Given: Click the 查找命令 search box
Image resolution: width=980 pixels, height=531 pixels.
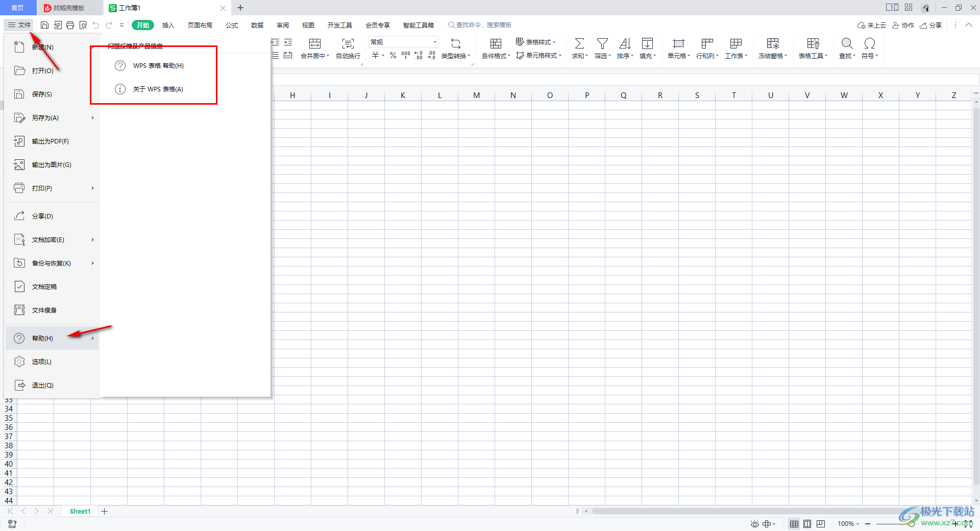Looking at the screenshot, I should tap(480, 25).
